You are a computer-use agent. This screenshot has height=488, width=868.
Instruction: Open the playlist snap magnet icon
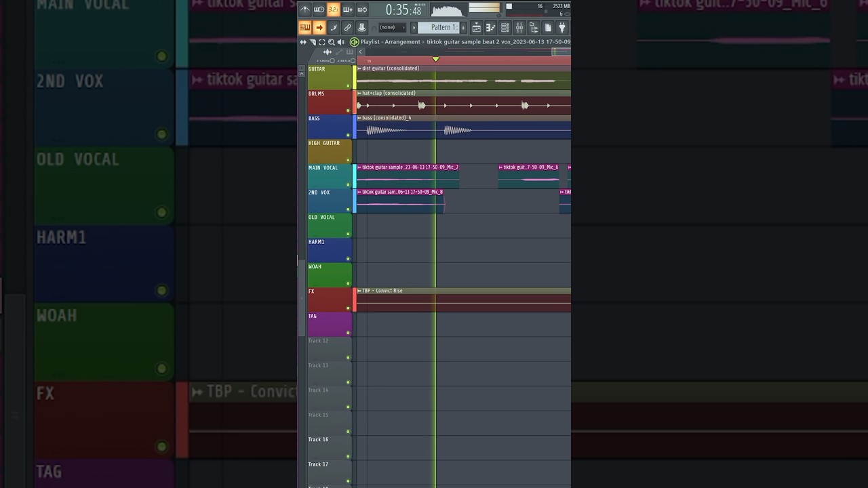pos(313,42)
